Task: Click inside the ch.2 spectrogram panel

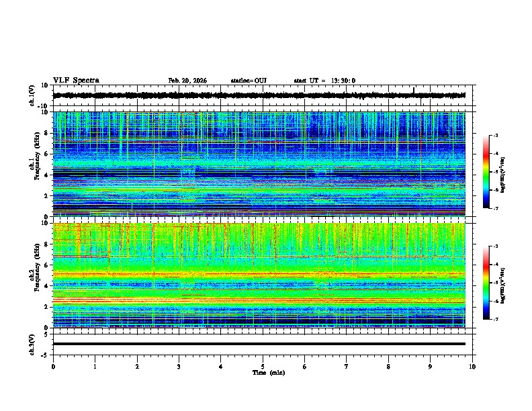Action: (x=259, y=275)
